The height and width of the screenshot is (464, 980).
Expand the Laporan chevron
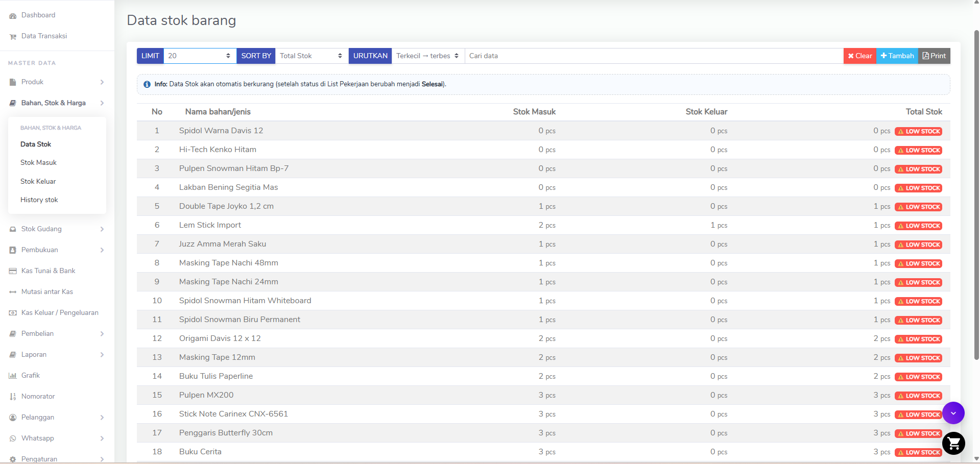(102, 355)
